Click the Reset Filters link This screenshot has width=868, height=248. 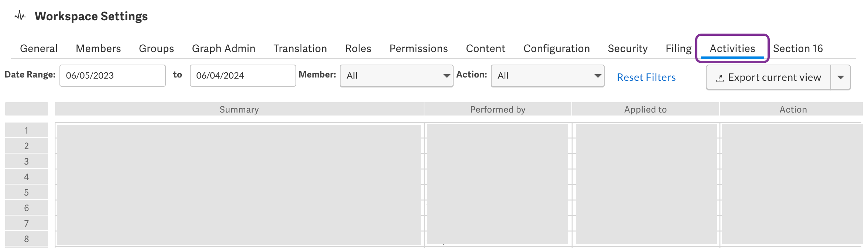pyautogui.click(x=646, y=77)
